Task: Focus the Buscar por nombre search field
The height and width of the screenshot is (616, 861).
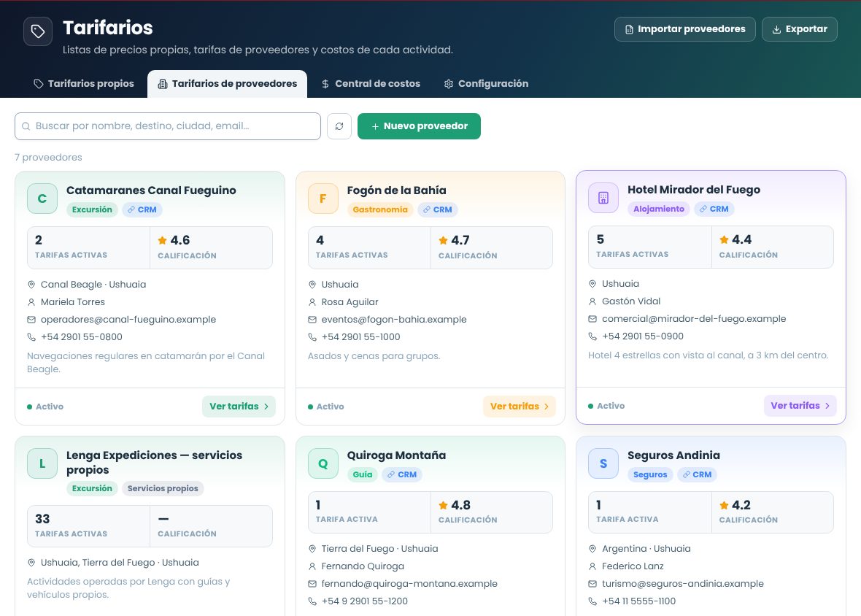Action: pos(168,126)
